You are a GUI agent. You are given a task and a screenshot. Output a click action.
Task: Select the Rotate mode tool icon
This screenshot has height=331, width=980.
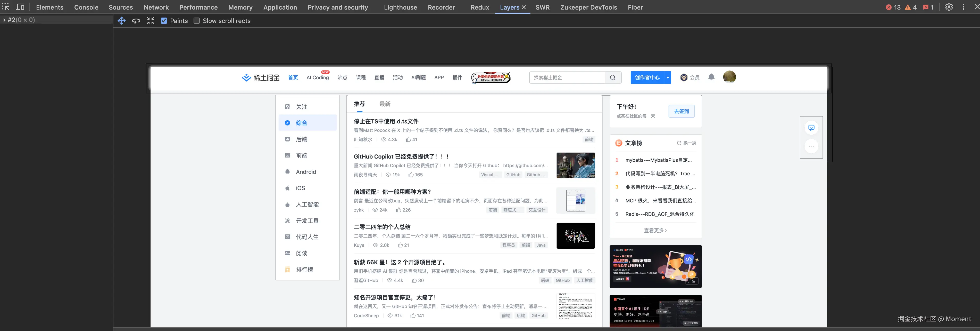136,21
